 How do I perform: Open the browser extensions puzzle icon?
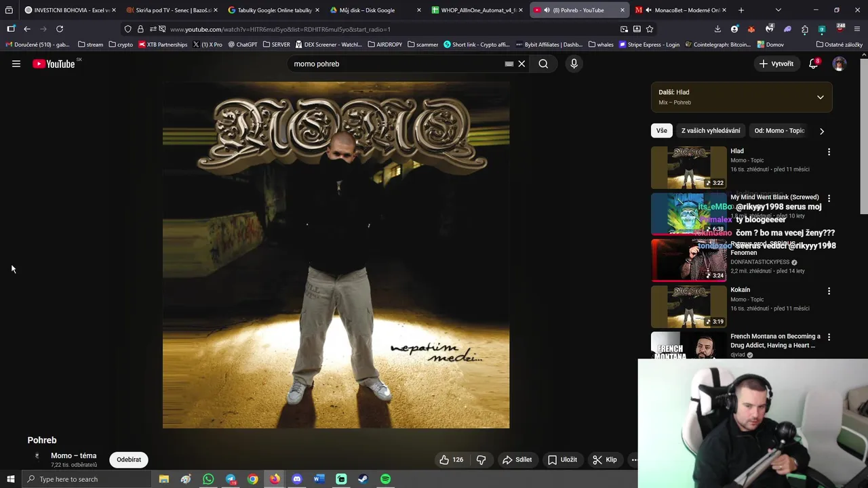tap(805, 29)
